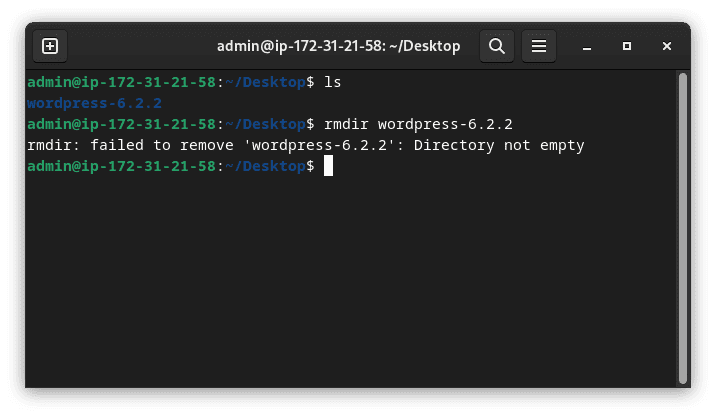Click the window title admin@ip-172-31-21-58: ~/Desktop
The height and width of the screenshot is (416, 716).
(x=338, y=46)
